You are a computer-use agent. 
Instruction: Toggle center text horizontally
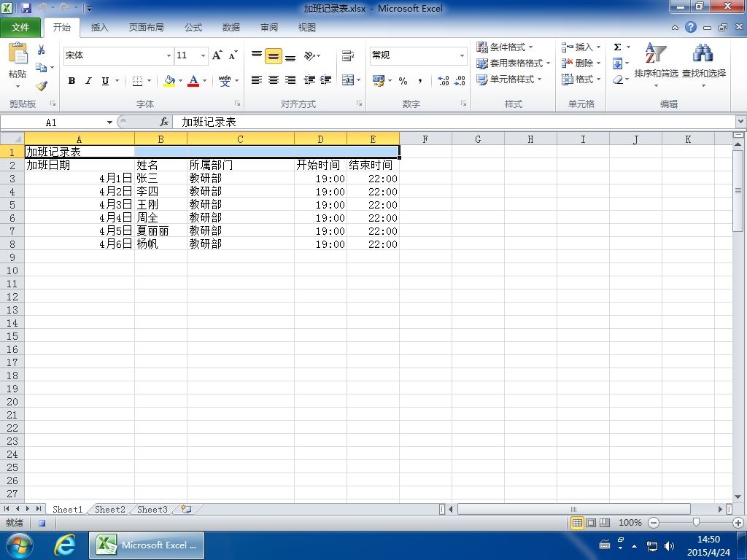(274, 80)
